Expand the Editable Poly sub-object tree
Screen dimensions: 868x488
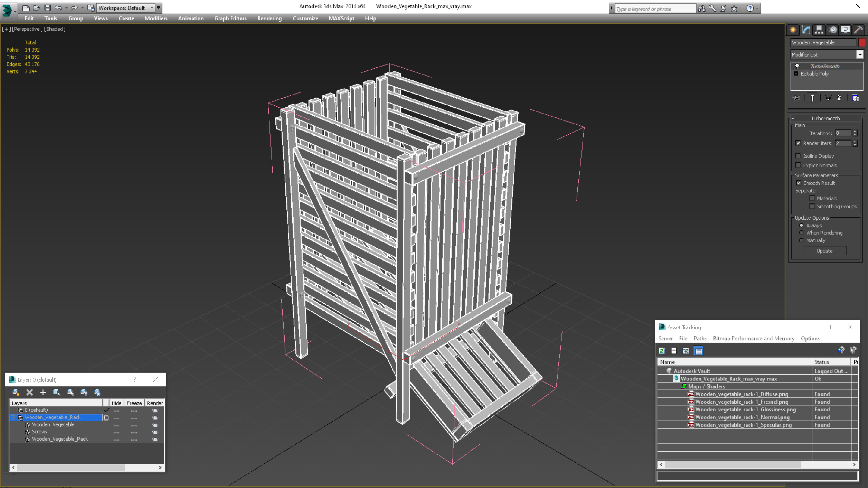tap(796, 74)
